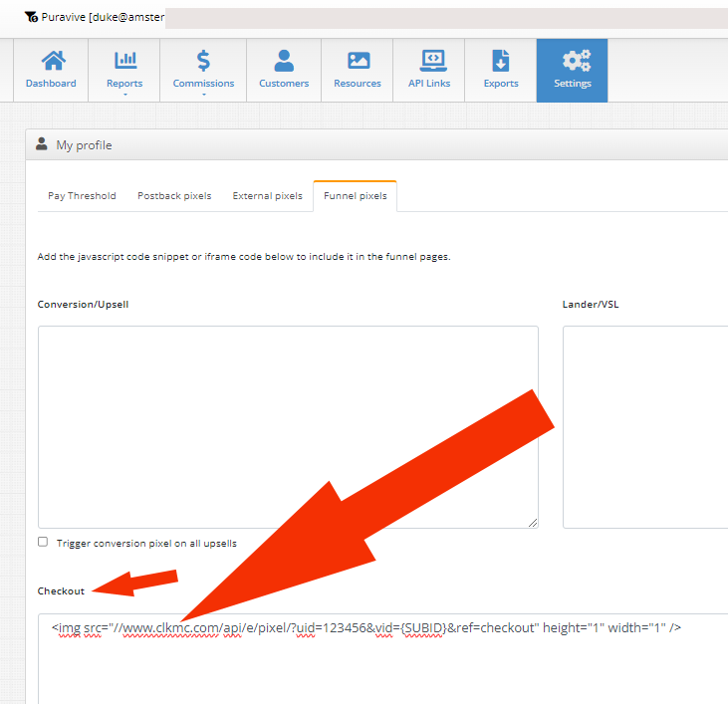Click the Resources menu label
728x704 pixels.
(x=358, y=83)
